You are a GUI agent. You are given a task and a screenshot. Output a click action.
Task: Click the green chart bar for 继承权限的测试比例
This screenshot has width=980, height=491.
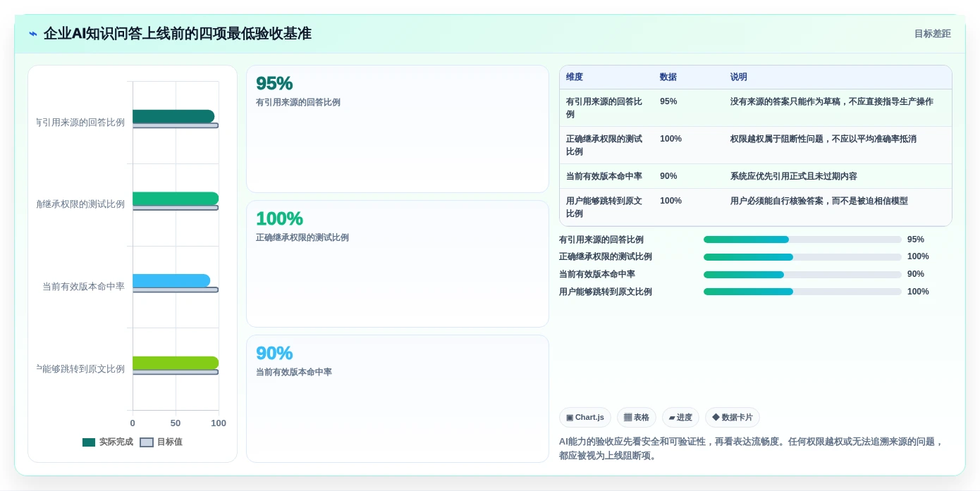[x=176, y=199]
